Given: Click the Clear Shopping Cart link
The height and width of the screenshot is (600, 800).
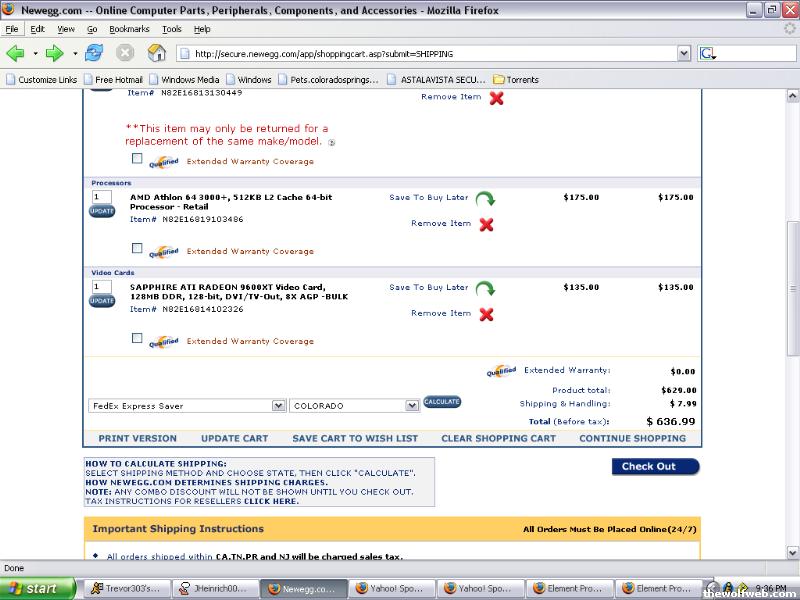Looking at the screenshot, I should point(498,438).
